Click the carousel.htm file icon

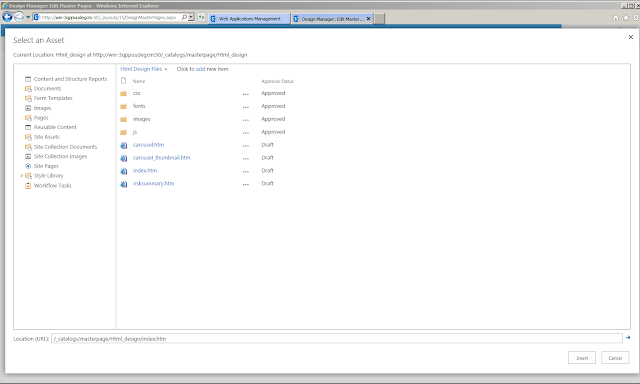124,145
